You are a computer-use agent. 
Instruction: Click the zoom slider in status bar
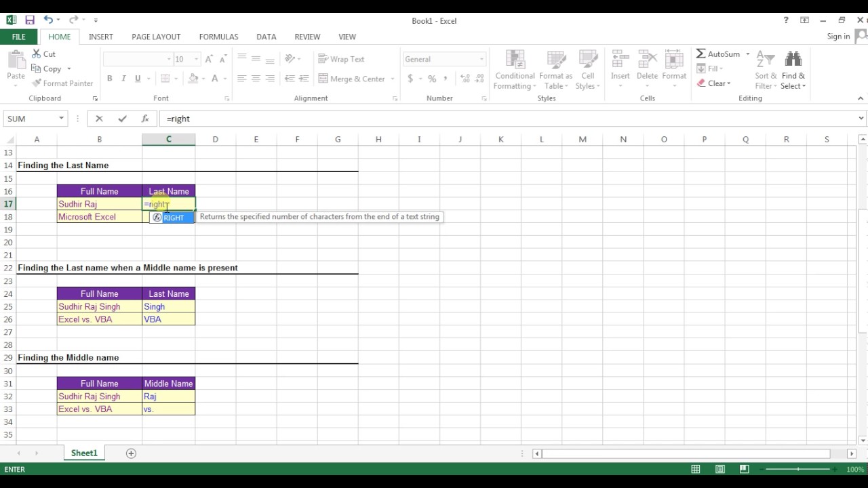[x=798, y=469]
